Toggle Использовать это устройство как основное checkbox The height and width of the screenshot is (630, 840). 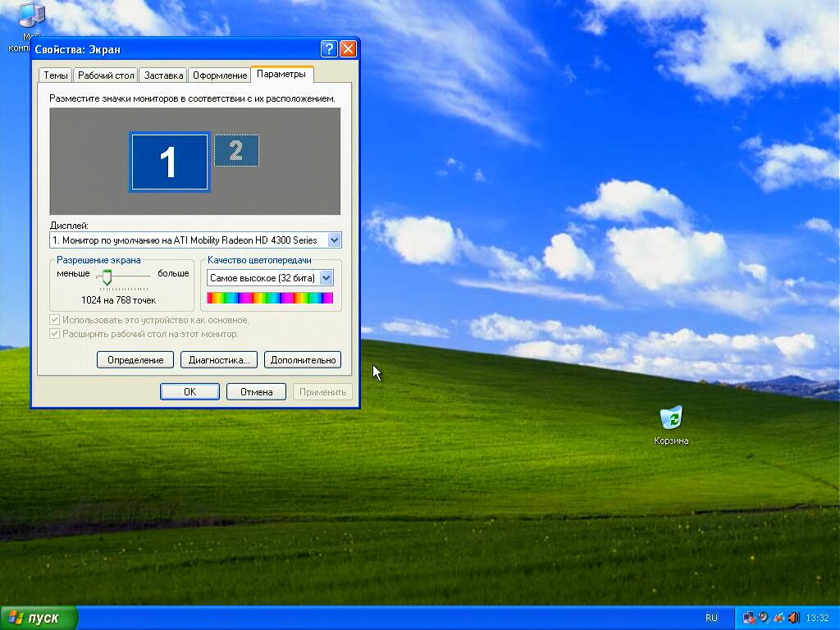[x=54, y=320]
